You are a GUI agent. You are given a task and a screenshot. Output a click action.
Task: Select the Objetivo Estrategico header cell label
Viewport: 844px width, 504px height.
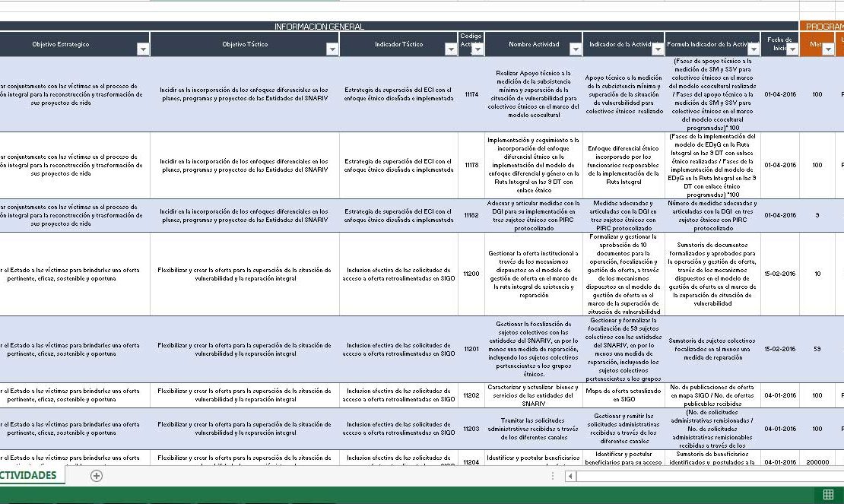pyautogui.click(x=60, y=44)
